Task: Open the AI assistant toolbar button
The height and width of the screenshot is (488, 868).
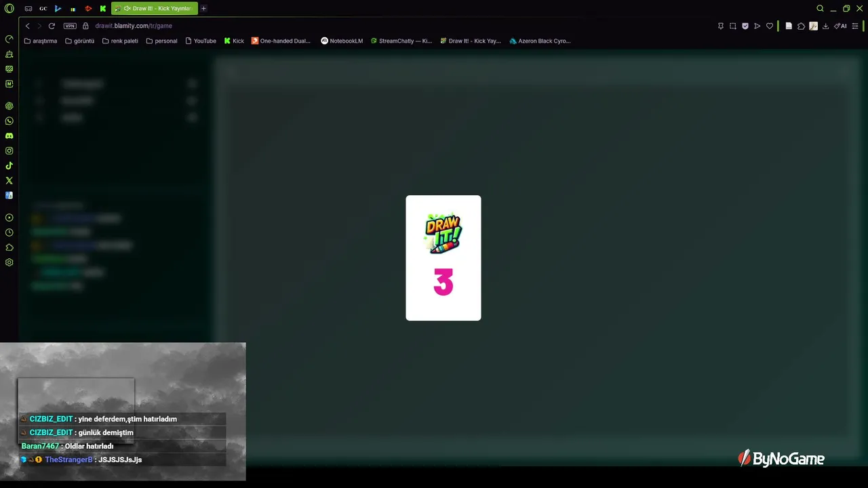Action: coord(840,26)
